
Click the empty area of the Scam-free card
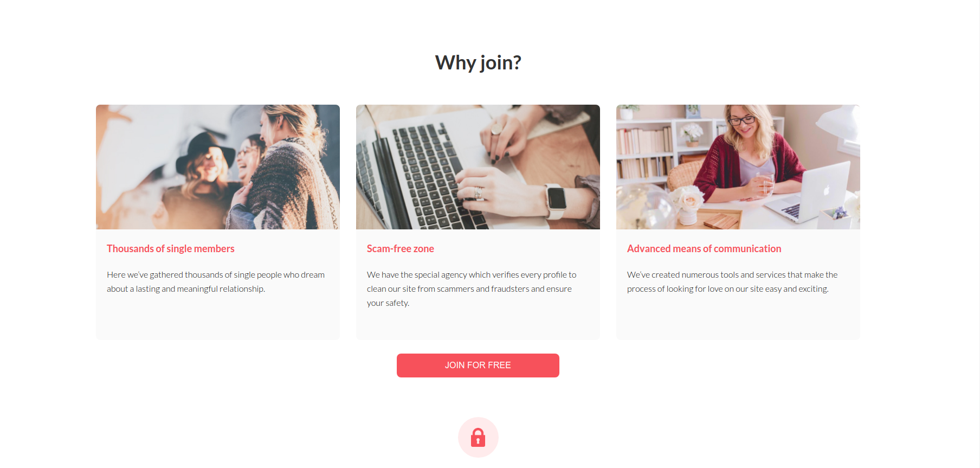[478, 324]
